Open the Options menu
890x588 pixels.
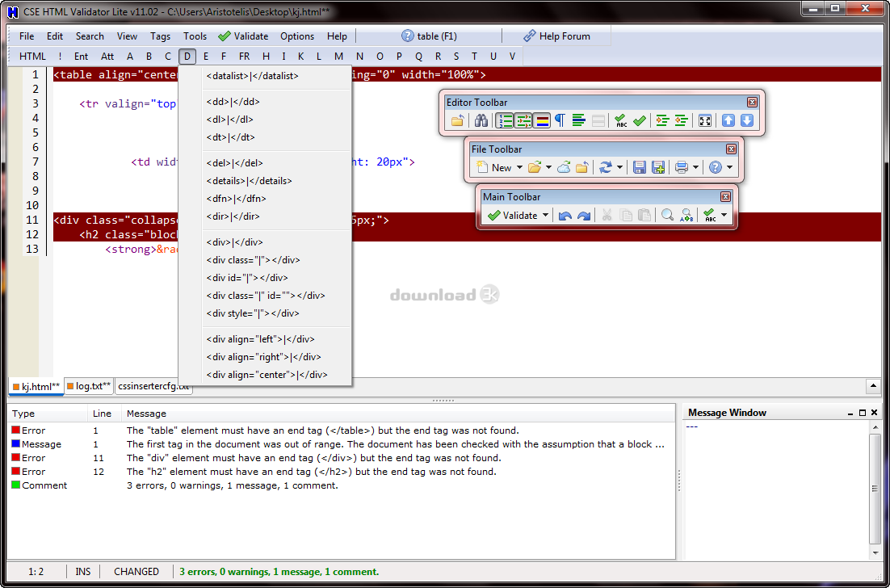coord(297,36)
